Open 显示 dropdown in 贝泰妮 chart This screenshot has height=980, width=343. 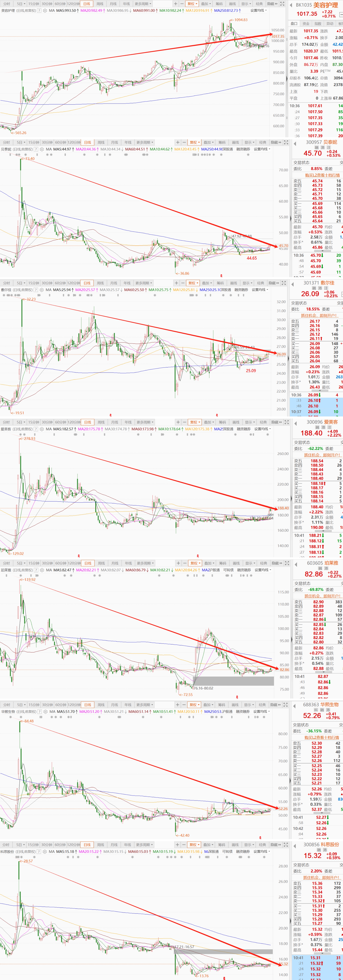coord(249,142)
